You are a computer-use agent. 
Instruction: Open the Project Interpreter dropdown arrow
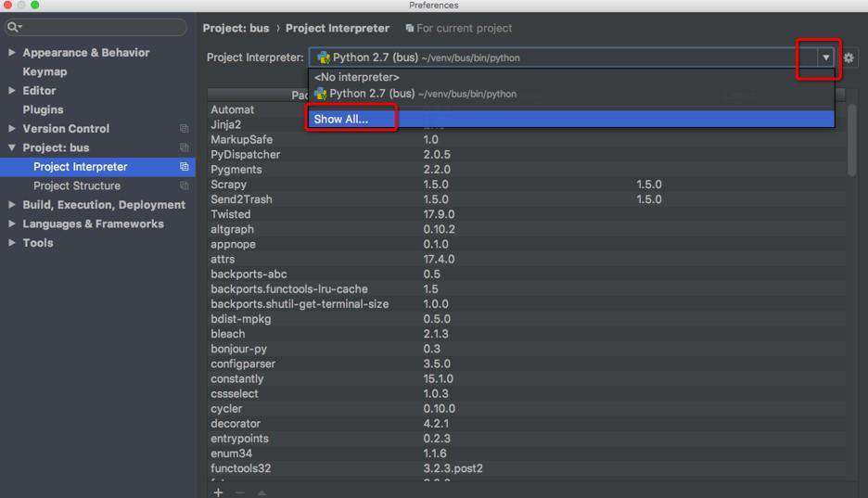[x=825, y=57]
